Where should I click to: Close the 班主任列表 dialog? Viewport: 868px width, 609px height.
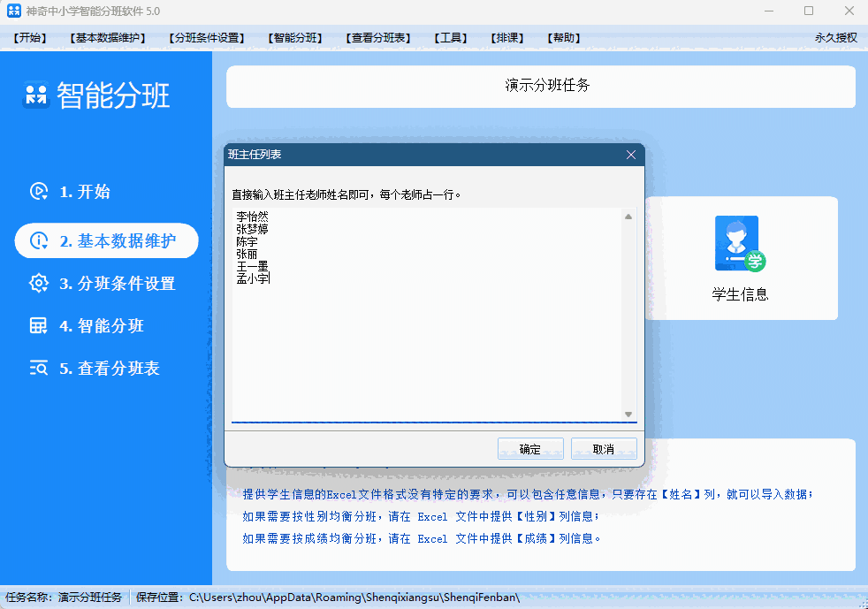coord(631,154)
